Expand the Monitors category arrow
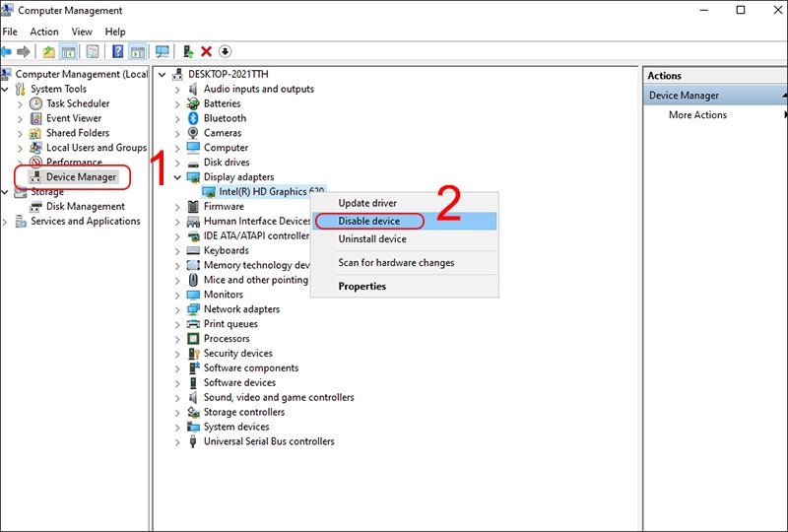 [177, 296]
